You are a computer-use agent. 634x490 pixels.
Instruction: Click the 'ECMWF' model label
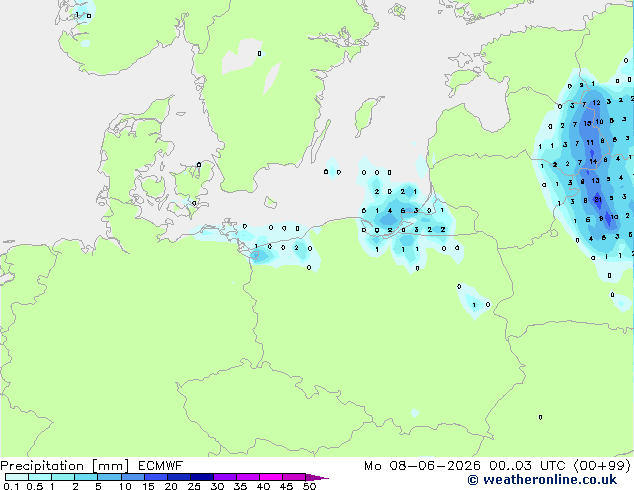[x=161, y=466]
